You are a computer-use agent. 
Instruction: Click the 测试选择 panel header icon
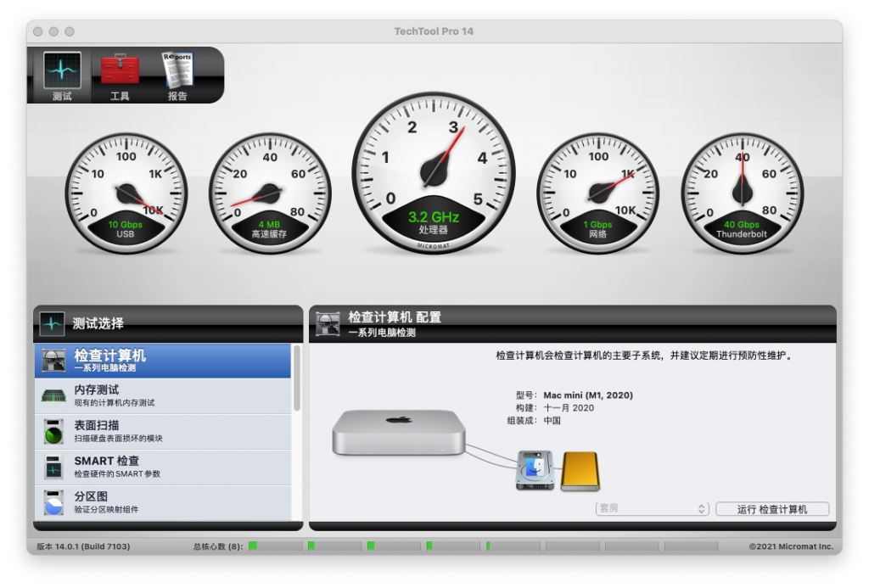point(52,323)
